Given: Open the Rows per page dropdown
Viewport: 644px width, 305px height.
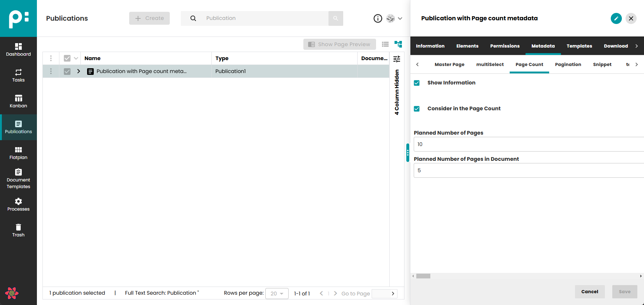Looking at the screenshot, I should (x=277, y=294).
